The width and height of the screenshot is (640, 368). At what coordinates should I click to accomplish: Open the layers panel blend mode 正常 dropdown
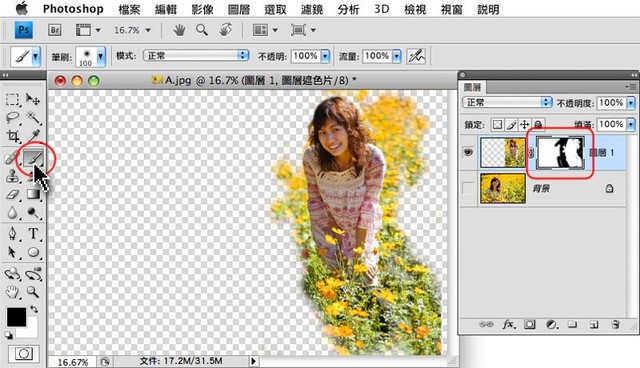coord(507,102)
